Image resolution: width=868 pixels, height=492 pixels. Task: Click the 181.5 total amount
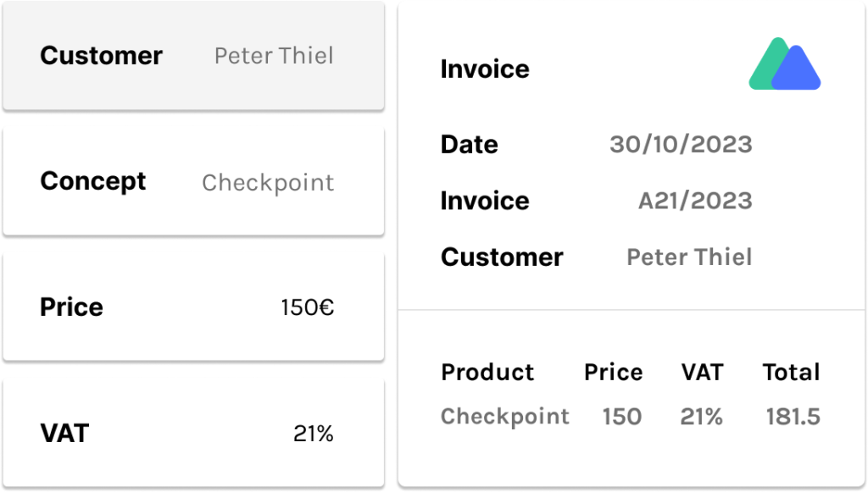[x=793, y=417]
